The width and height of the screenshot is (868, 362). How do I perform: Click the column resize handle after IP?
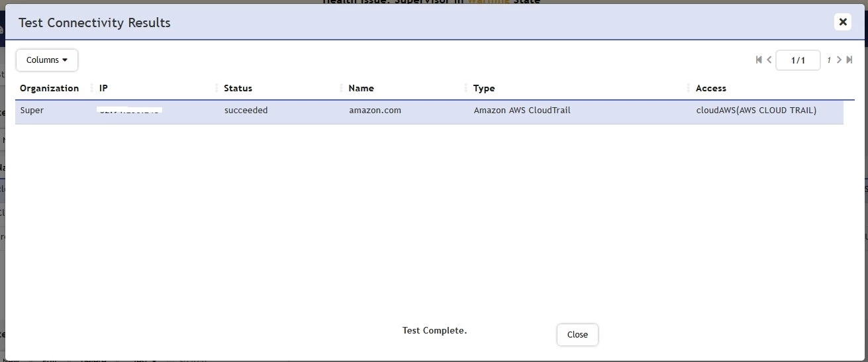click(217, 88)
